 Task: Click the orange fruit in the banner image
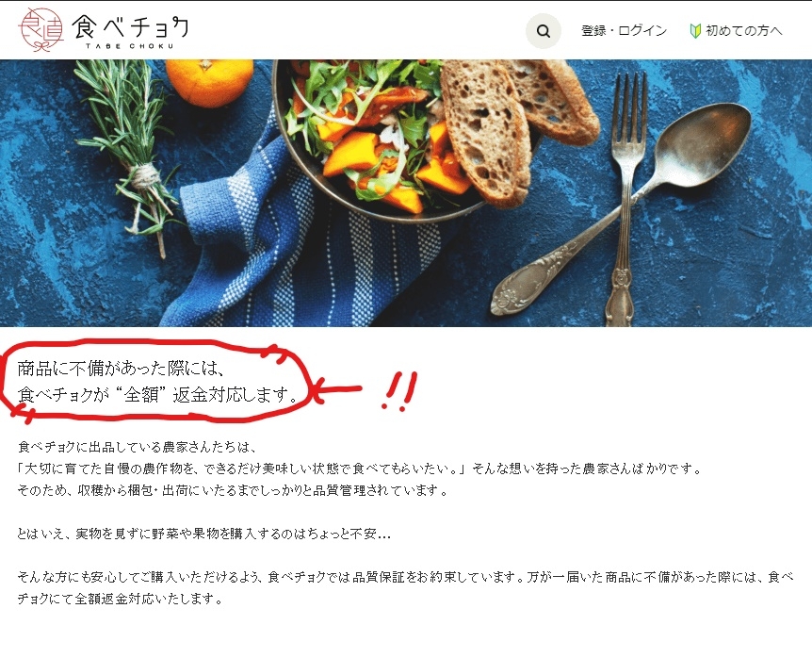pos(210,82)
